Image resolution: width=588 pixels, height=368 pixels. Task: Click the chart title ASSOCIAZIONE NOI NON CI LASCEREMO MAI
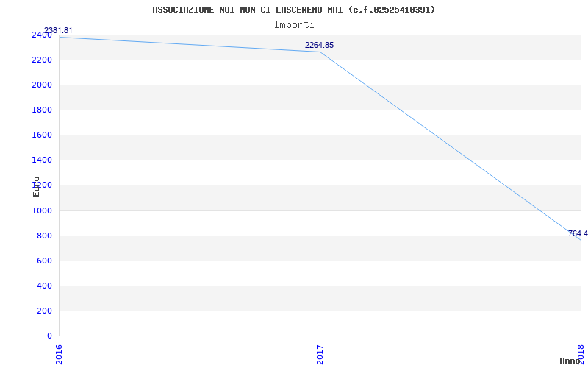[x=293, y=10]
